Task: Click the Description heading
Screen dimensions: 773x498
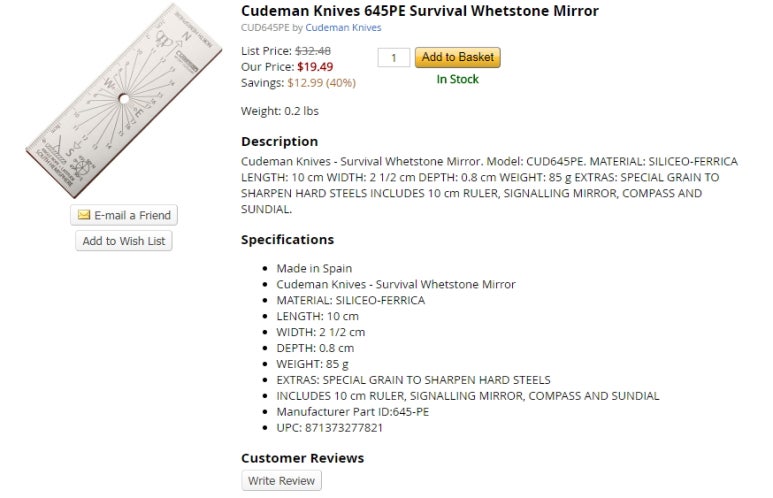Action: point(280,142)
